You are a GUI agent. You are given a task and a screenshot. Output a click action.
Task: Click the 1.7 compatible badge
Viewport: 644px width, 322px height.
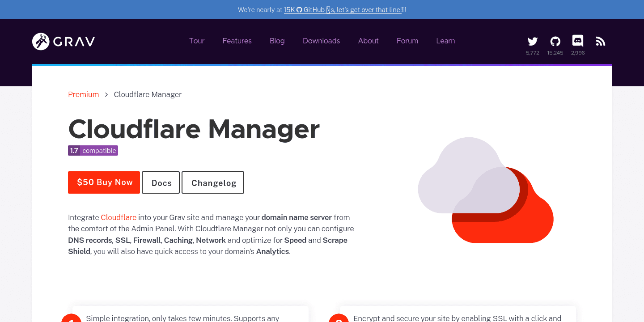point(93,150)
